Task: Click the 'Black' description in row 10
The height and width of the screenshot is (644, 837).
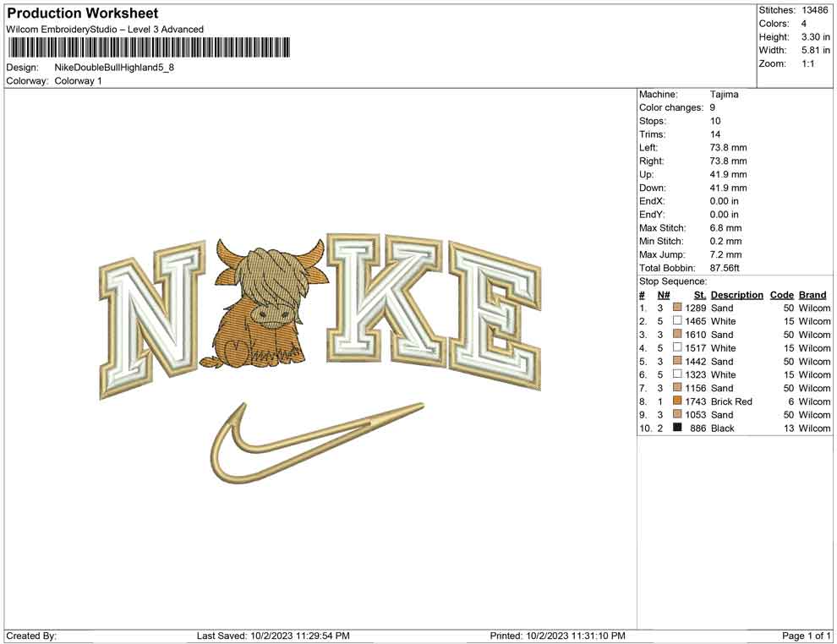Action: click(722, 428)
